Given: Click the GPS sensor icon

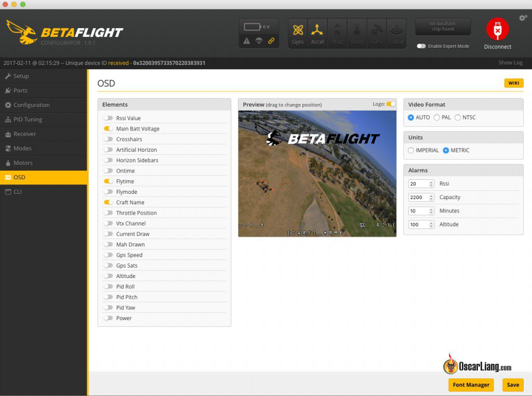Looking at the screenshot, I should click(x=377, y=33).
